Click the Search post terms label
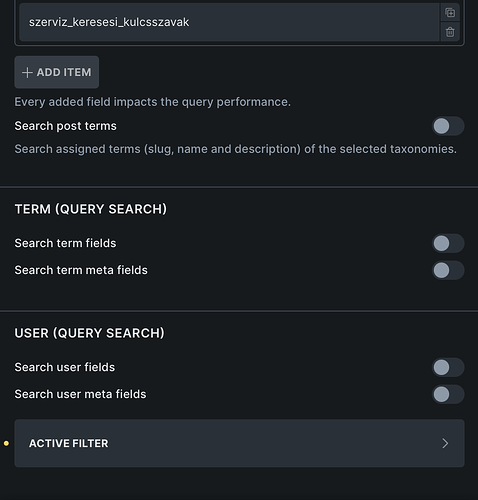 pos(66,126)
